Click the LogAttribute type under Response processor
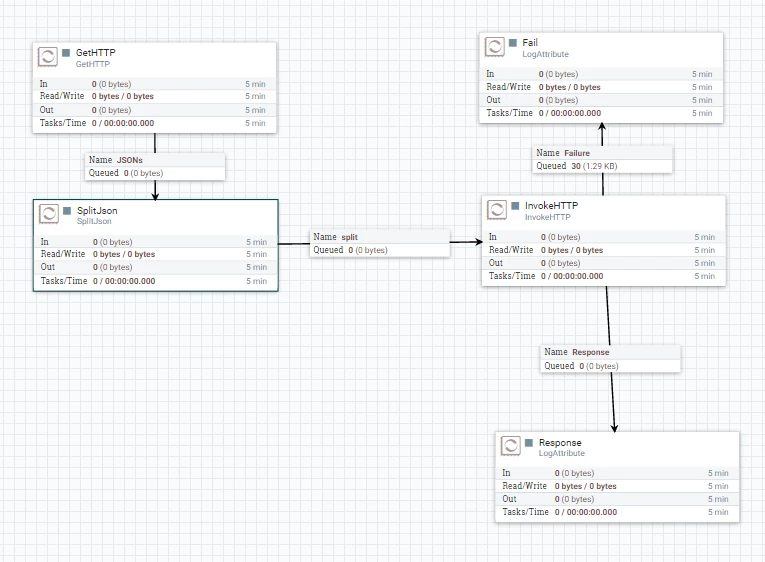 tap(562, 453)
